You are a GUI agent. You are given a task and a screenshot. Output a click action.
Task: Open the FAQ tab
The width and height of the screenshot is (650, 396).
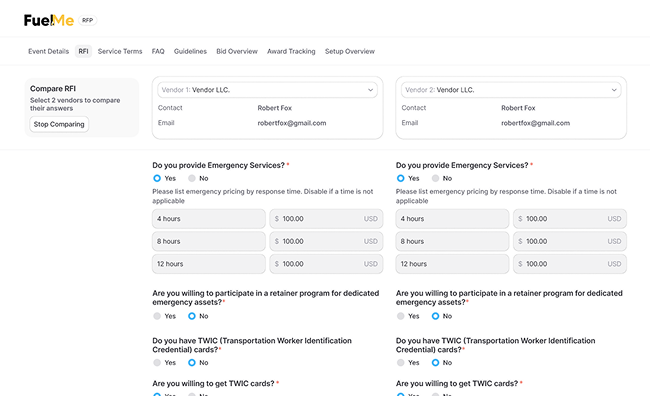158,51
